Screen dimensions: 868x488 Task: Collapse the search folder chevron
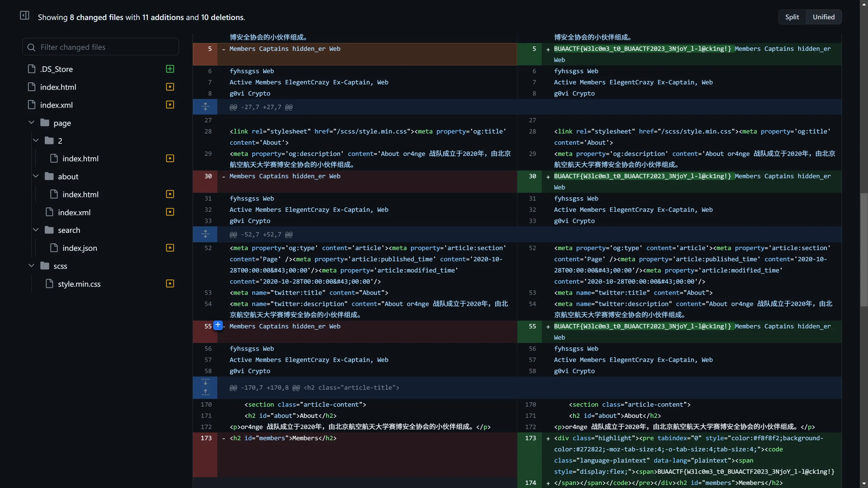[x=36, y=230]
